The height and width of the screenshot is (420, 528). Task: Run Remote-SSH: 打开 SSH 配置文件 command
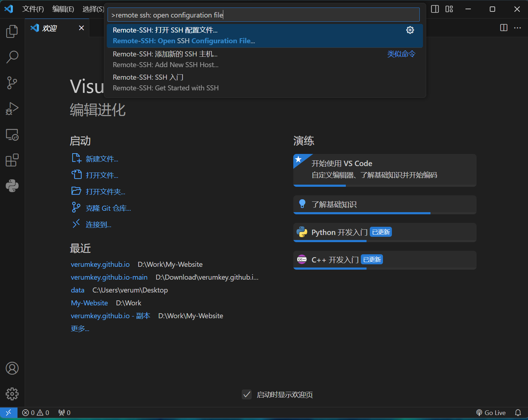click(x=265, y=36)
